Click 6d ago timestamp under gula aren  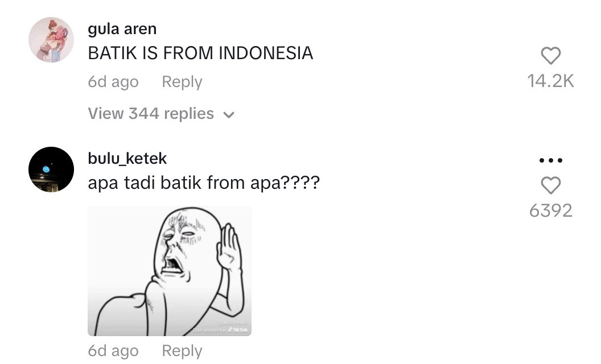tap(113, 81)
